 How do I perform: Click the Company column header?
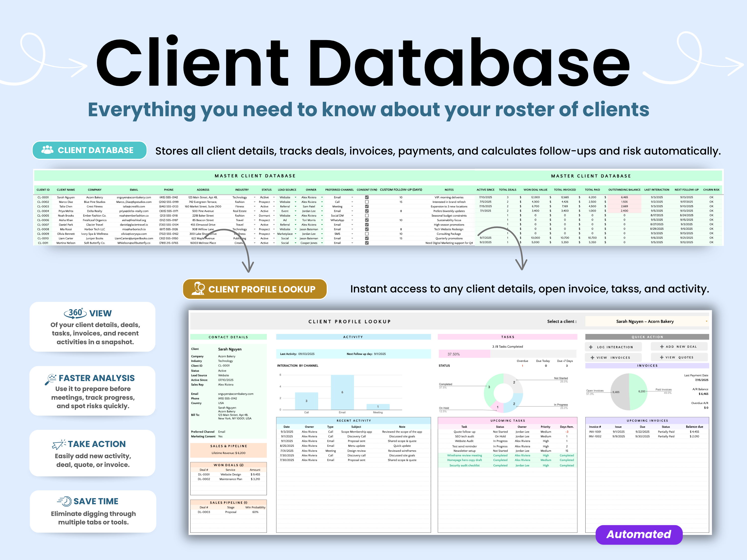click(95, 190)
